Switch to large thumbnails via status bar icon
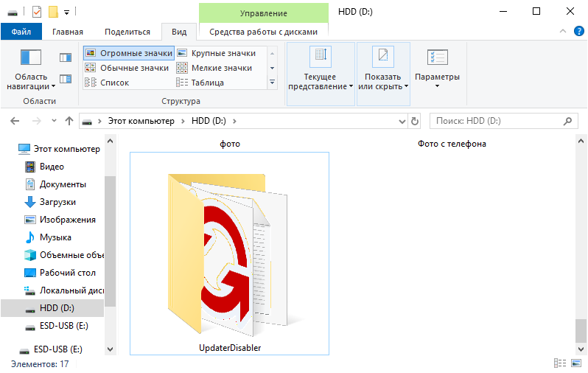588x373 pixels. click(575, 363)
